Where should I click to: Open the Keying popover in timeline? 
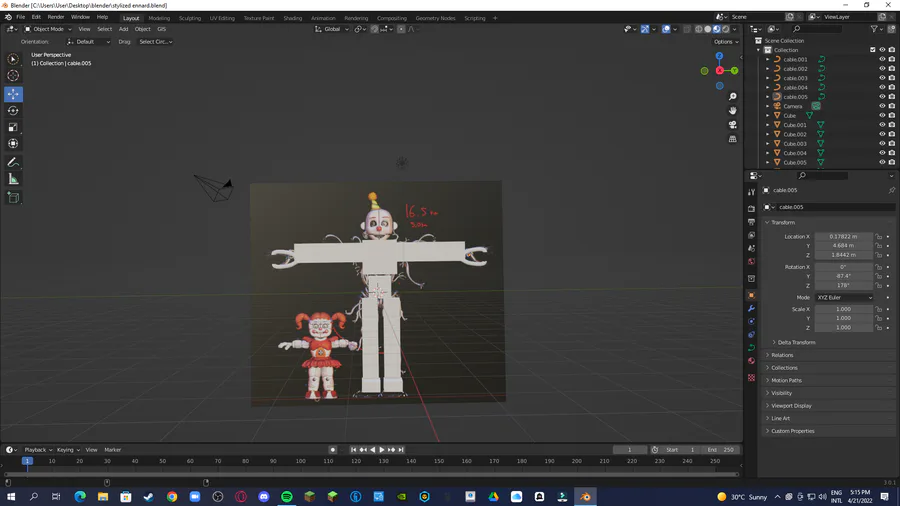coord(68,450)
